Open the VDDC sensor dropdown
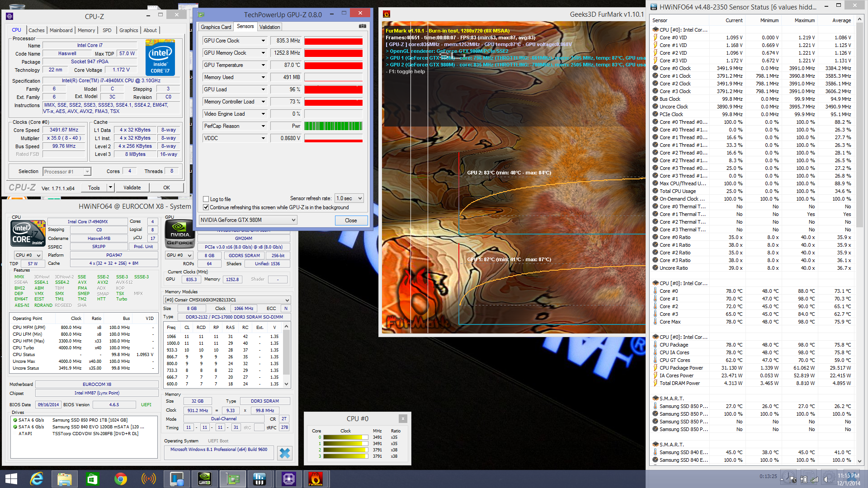Viewport: 868px width, 488px height. [x=263, y=138]
